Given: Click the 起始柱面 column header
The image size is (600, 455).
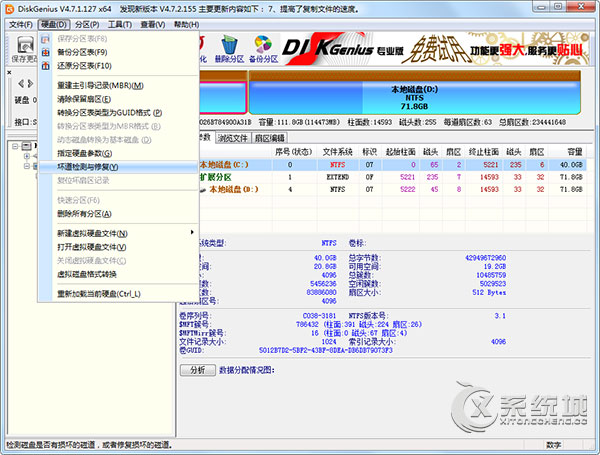Looking at the screenshot, I should pos(400,152).
